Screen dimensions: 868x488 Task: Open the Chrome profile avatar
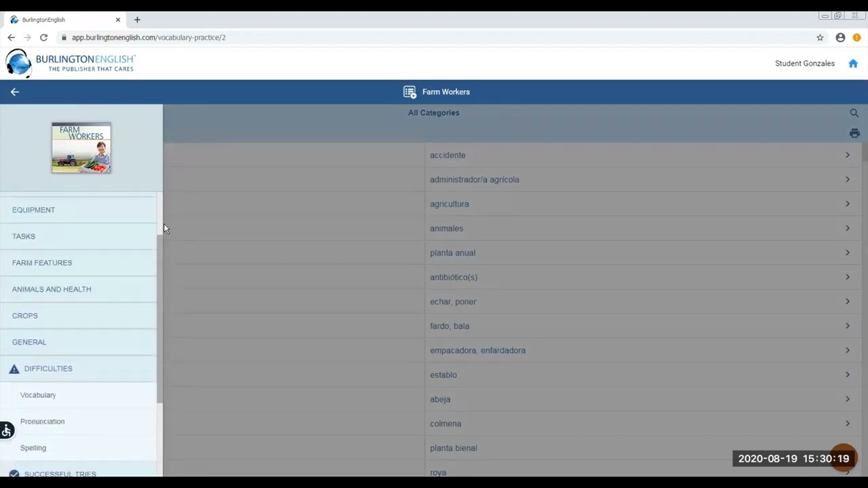coord(840,37)
